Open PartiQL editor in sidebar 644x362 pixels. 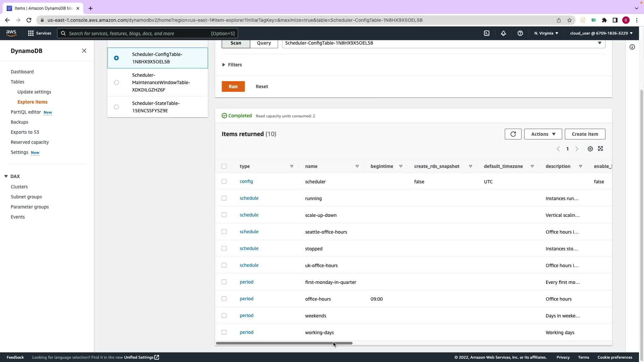coord(26,112)
